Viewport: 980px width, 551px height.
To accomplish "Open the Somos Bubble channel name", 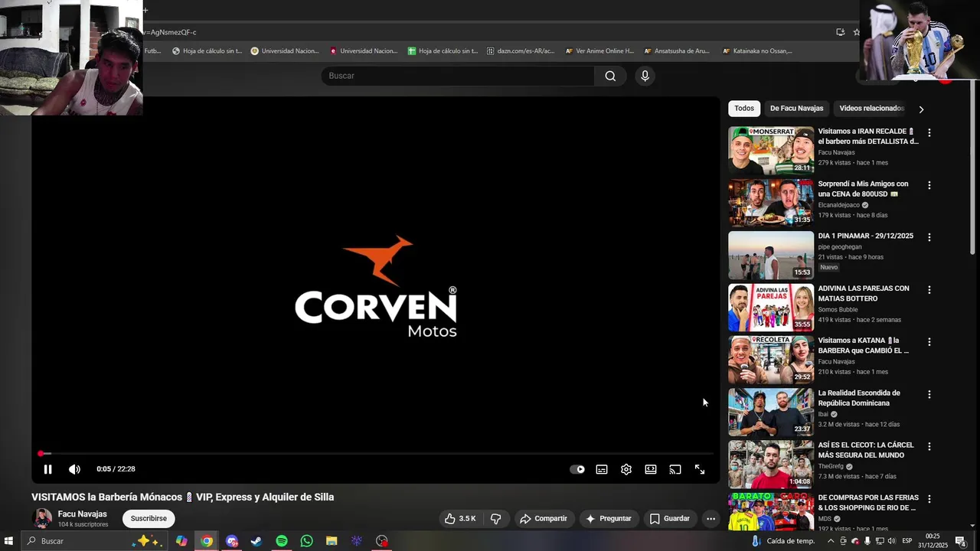I will pos(838,310).
